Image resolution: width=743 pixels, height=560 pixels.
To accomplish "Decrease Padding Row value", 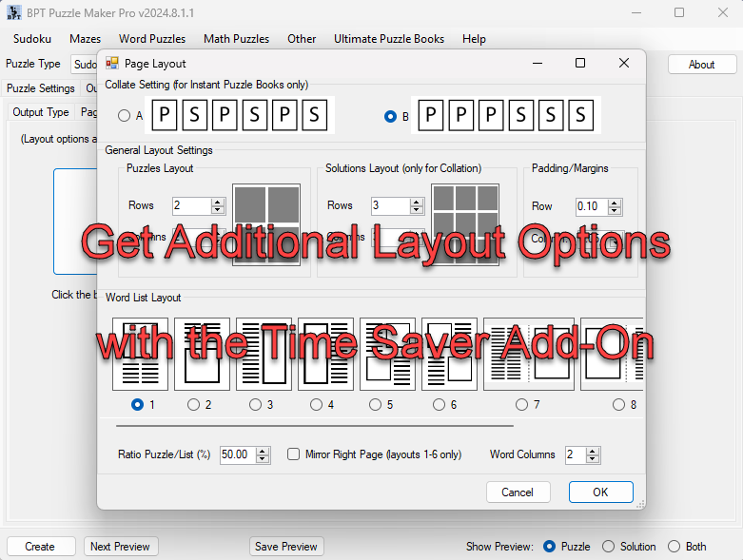I will coord(615,211).
